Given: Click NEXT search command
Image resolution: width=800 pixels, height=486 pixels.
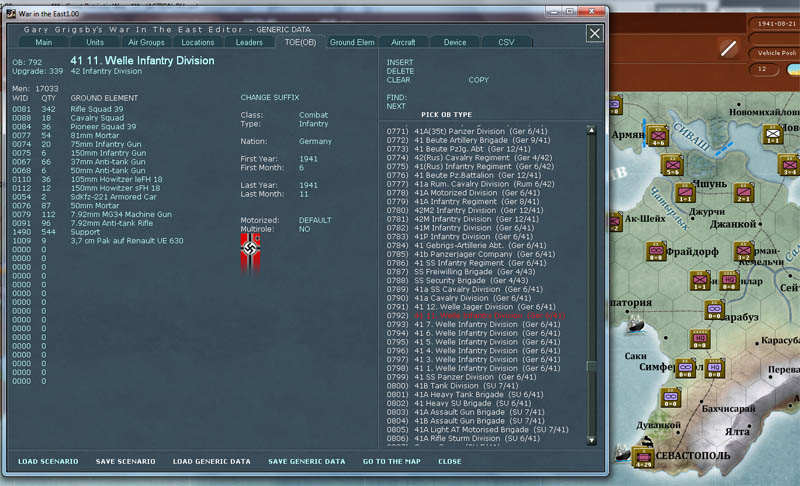Looking at the screenshot, I should [x=396, y=106].
